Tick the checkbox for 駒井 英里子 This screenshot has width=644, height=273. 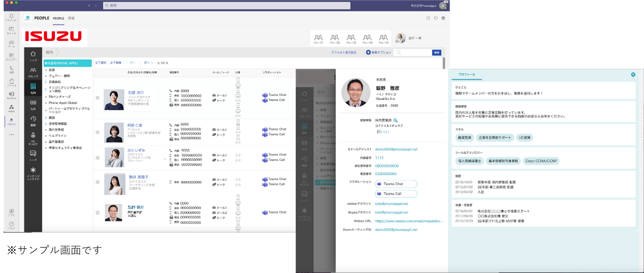[x=98, y=182]
